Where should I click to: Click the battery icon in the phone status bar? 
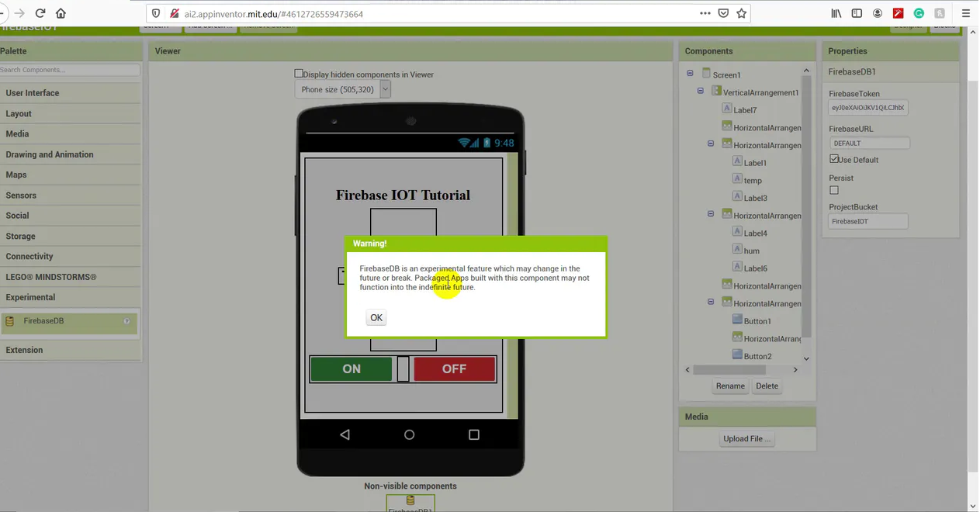[487, 143]
